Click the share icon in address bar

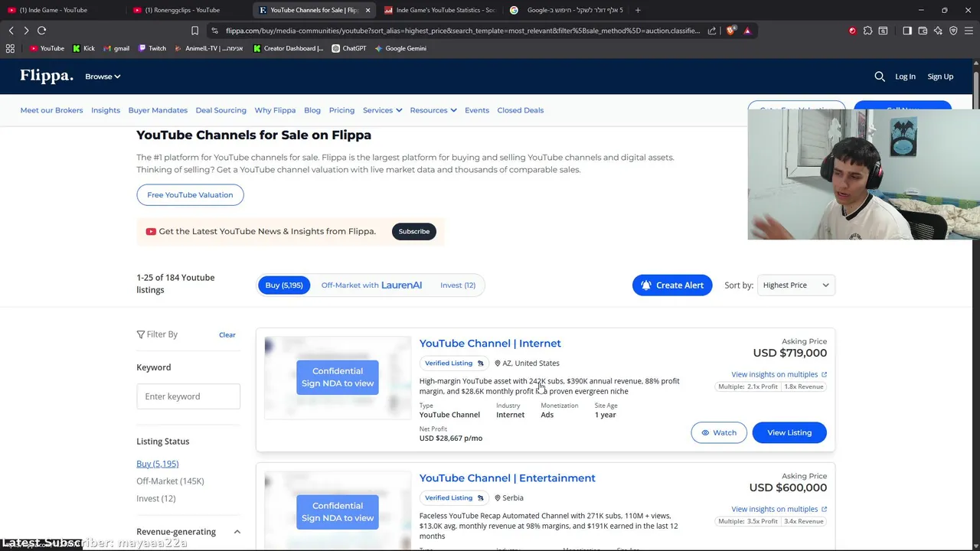(x=712, y=31)
